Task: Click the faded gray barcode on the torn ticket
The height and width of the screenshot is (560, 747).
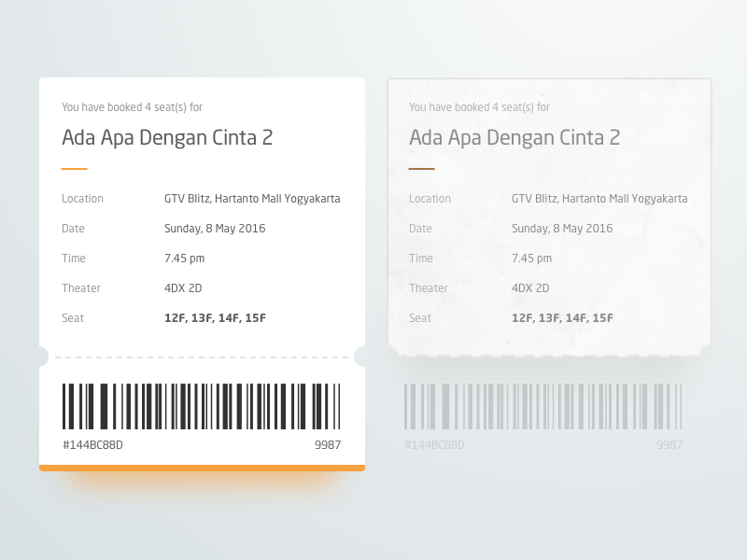Action: tap(543, 406)
